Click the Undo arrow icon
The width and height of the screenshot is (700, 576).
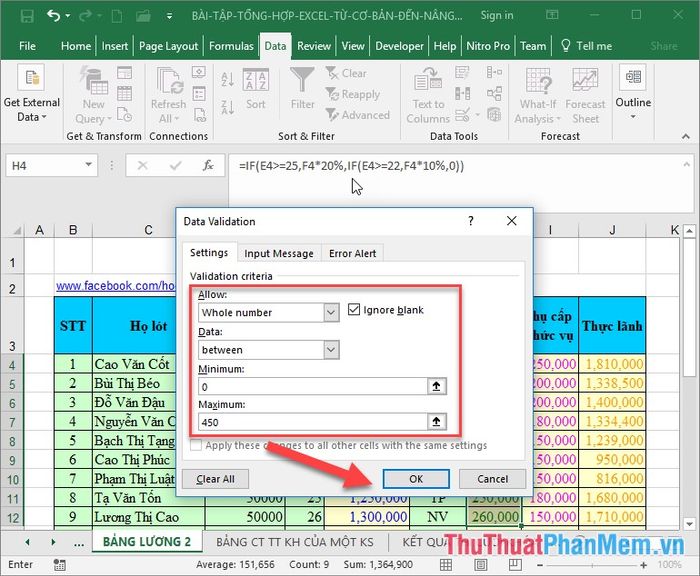pos(54,16)
